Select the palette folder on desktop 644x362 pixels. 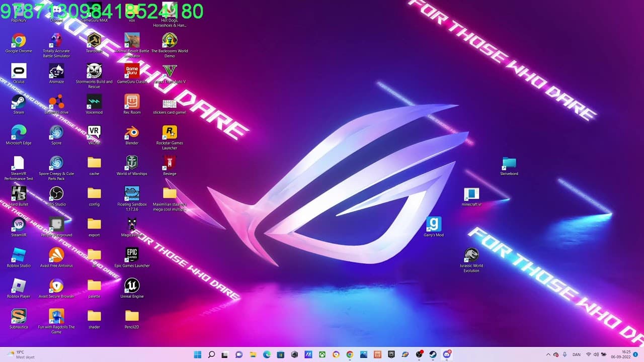click(94, 289)
